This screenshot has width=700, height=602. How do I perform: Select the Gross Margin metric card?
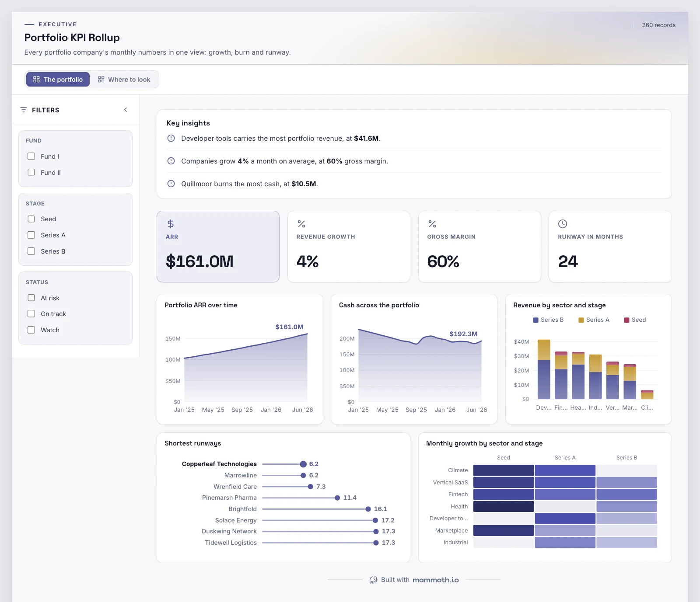click(479, 247)
